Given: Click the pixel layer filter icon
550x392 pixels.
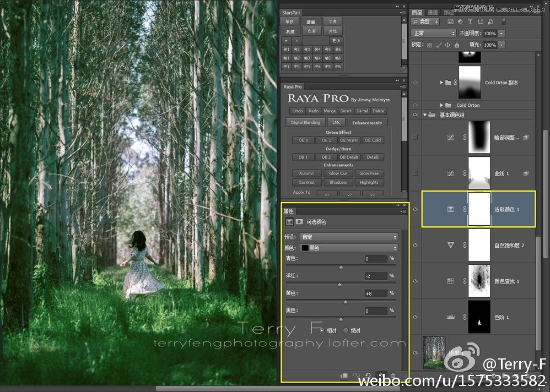Looking at the screenshot, I should point(450,21).
